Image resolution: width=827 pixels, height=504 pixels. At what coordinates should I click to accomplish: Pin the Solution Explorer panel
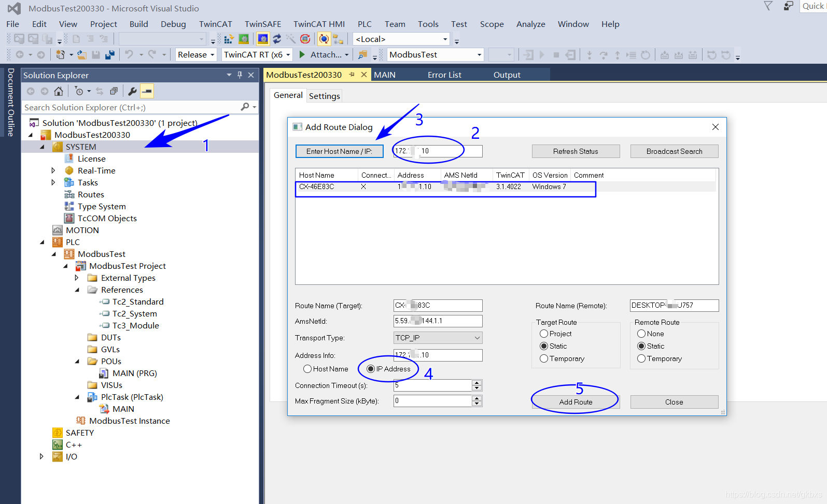240,75
